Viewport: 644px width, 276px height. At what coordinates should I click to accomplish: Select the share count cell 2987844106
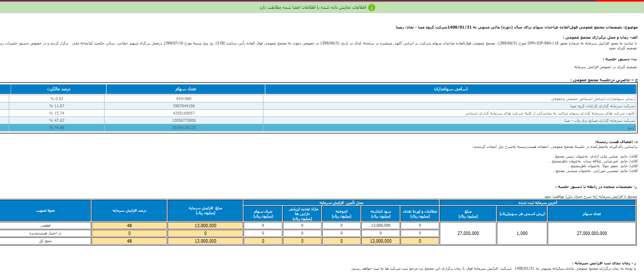coord(184,105)
